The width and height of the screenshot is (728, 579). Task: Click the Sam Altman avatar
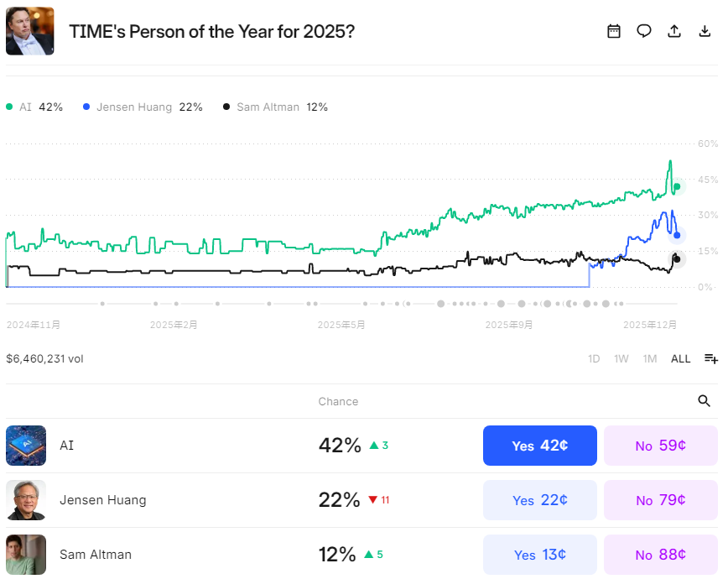point(26,555)
